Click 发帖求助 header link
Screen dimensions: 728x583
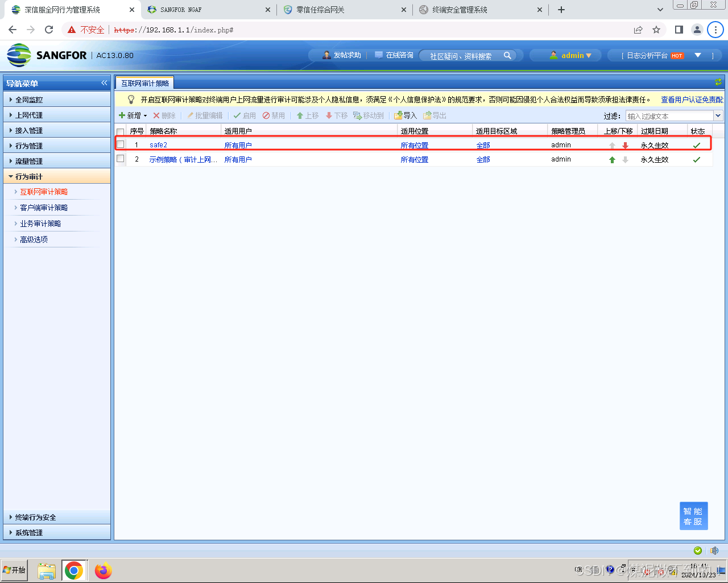[x=342, y=55]
